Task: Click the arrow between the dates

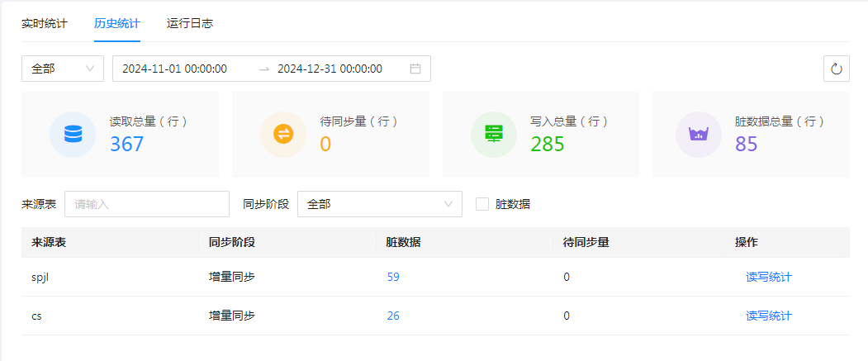Action: point(264,69)
